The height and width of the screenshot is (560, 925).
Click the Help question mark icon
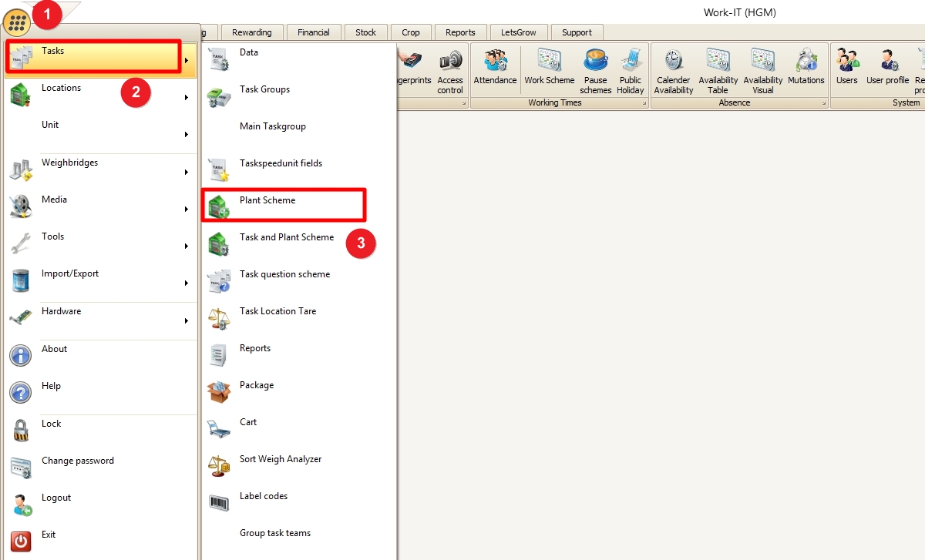pos(21,393)
